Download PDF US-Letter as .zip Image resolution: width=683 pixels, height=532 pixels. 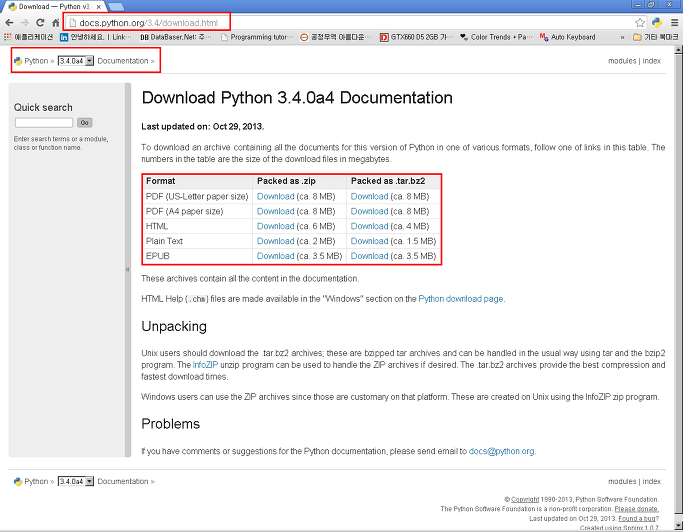point(275,197)
